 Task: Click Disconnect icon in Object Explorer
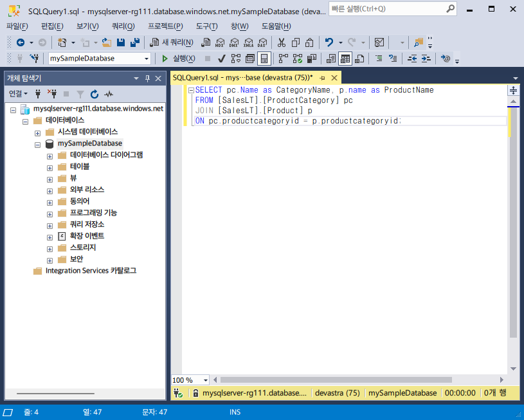click(52, 94)
